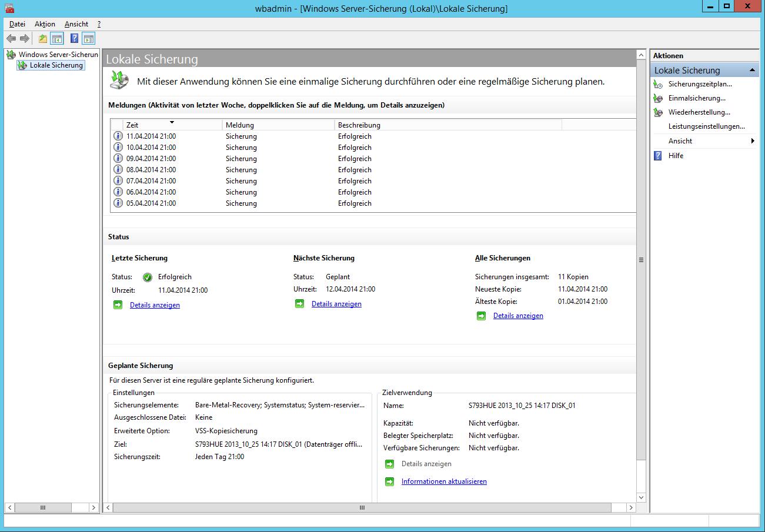The image size is (765, 532).
Task: Click the main pane horizontal scrollbar thumb
Action: (x=362, y=507)
